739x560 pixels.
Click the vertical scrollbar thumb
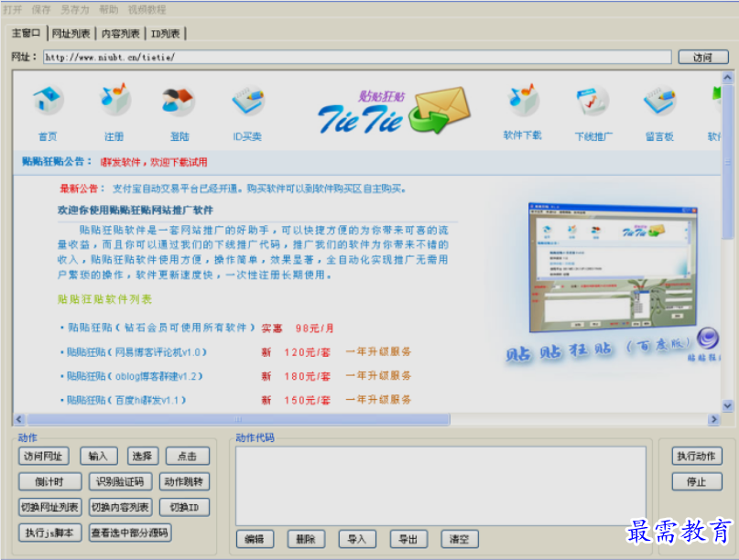point(727,162)
